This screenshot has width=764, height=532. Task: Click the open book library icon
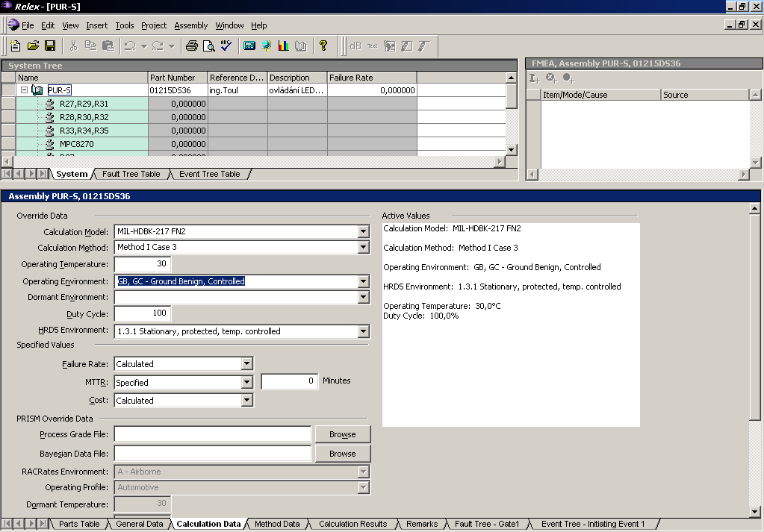coord(301,46)
